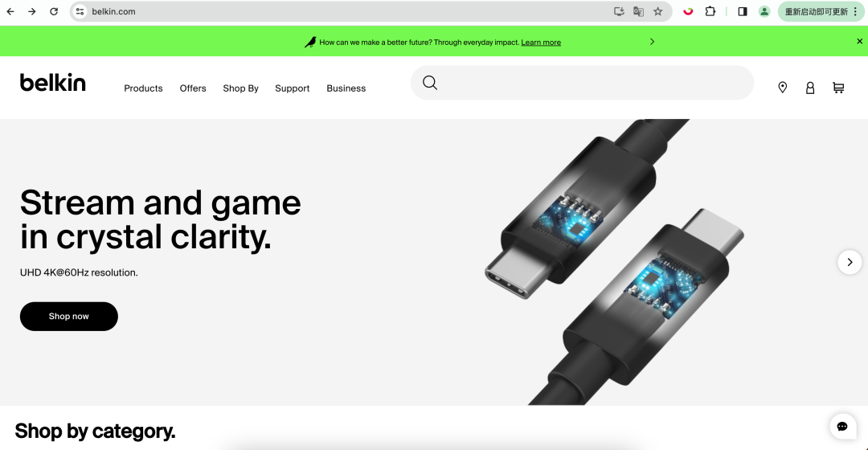Toggle the browser side panel
This screenshot has width=868, height=450.
[743, 11]
